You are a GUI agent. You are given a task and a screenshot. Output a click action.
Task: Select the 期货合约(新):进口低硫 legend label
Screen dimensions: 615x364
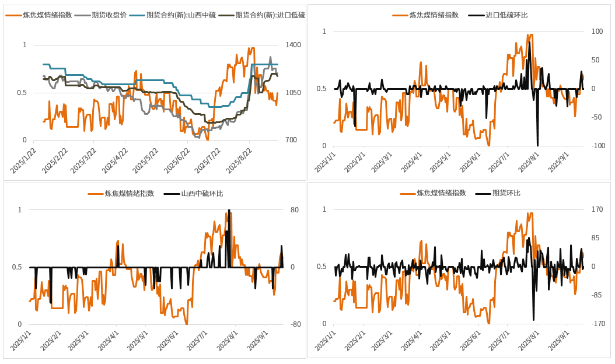(270, 15)
